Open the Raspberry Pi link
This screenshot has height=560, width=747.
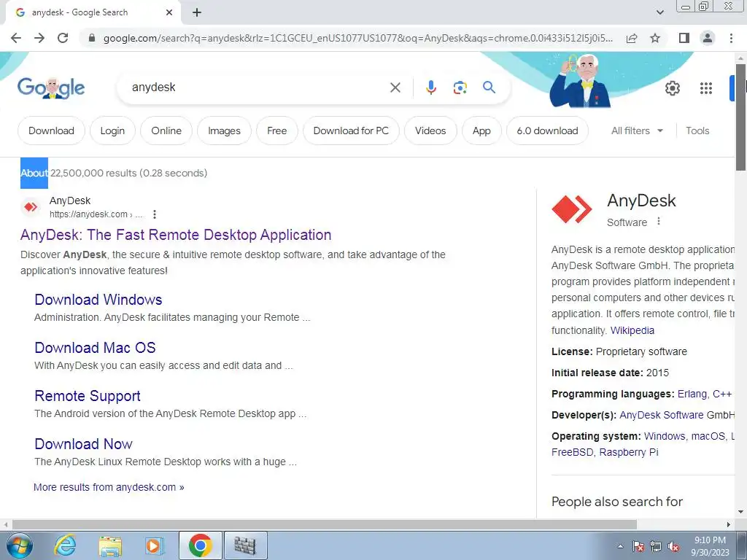[628, 452]
